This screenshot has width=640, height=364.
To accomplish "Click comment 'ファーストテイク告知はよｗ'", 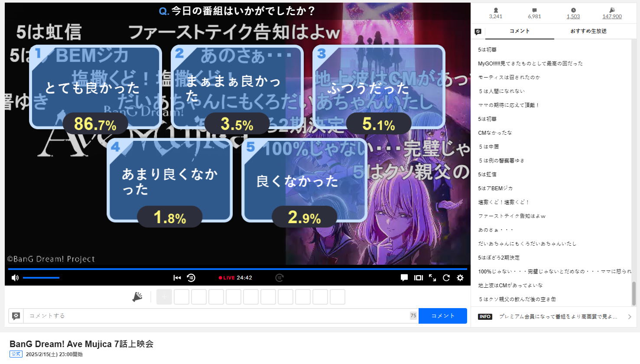I will (512, 216).
